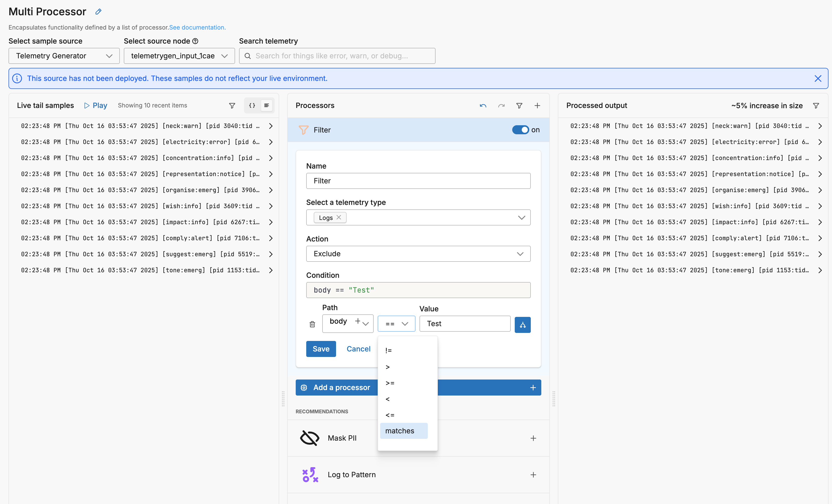Viewport: 832px width, 504px height.
Task: Click the filter icon in Live tail samples
Action: click(x=232, y=106)
